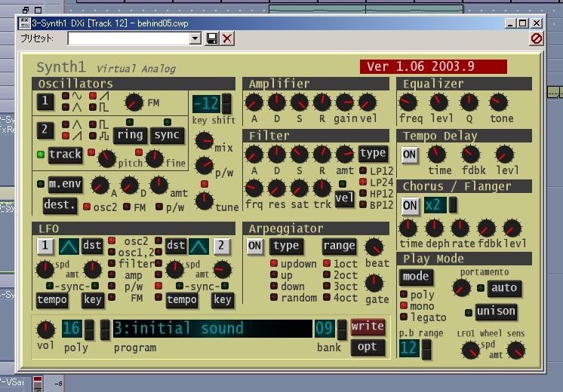Select the LP12 filter type LED
Image resolution: width=563 pixels, height=392 pixels.
point(363,170)
